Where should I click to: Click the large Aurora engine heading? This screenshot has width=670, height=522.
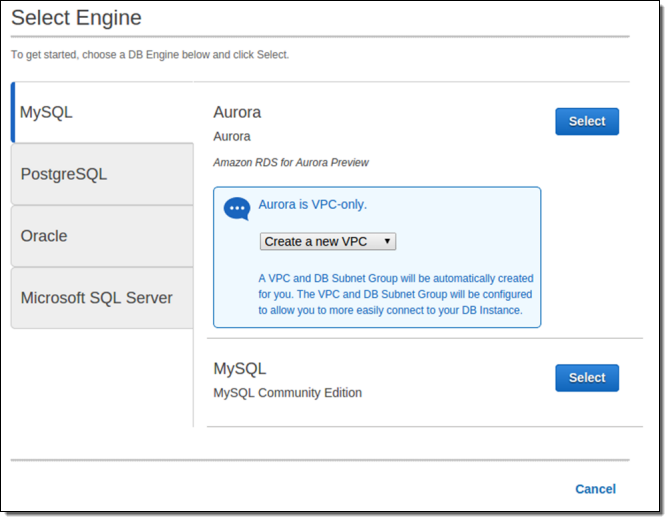click(x=237, y=112)
